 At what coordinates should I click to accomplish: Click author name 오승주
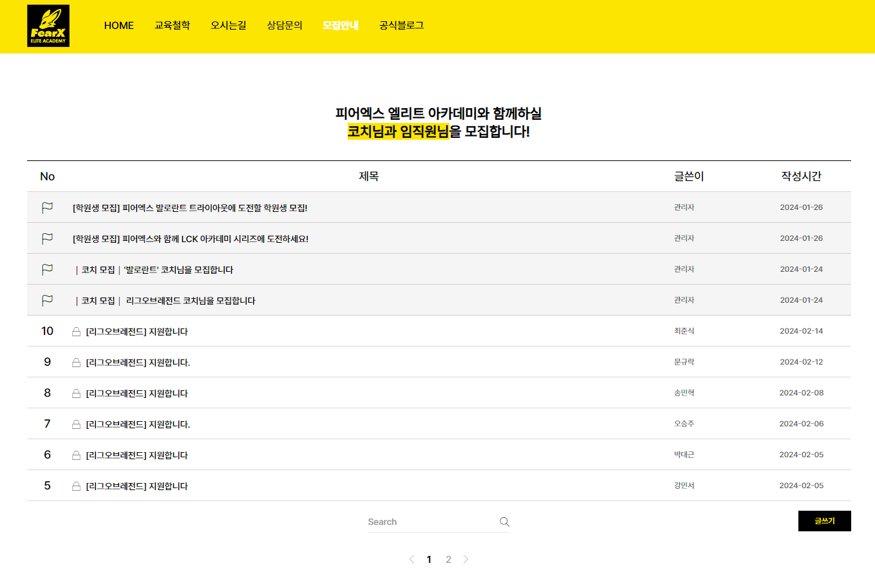click(x=684, y=424)
